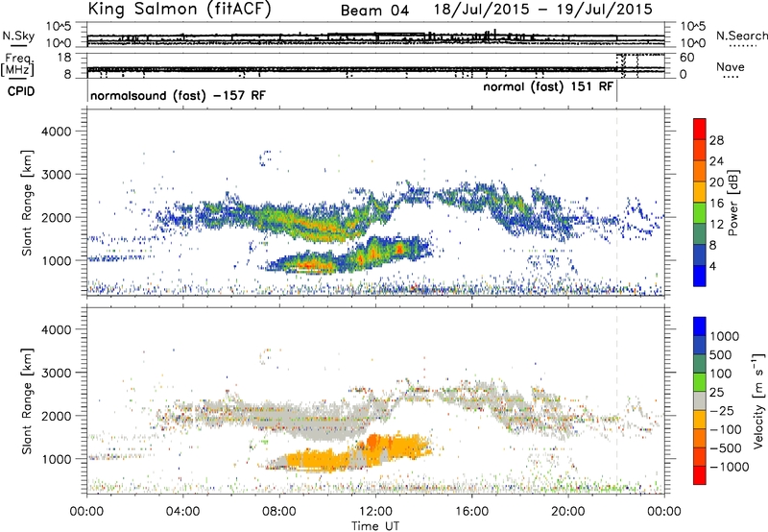This screenshot has width=768, height=532.
Task: Click the 28 value on power scale
Action: pyautogui.click(x=716, y=140)
